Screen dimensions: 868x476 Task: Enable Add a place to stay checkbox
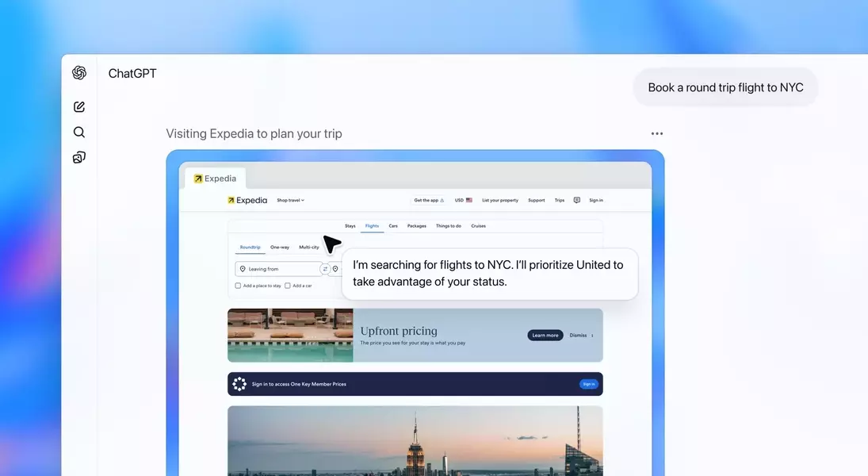click(x=238, y=286)
